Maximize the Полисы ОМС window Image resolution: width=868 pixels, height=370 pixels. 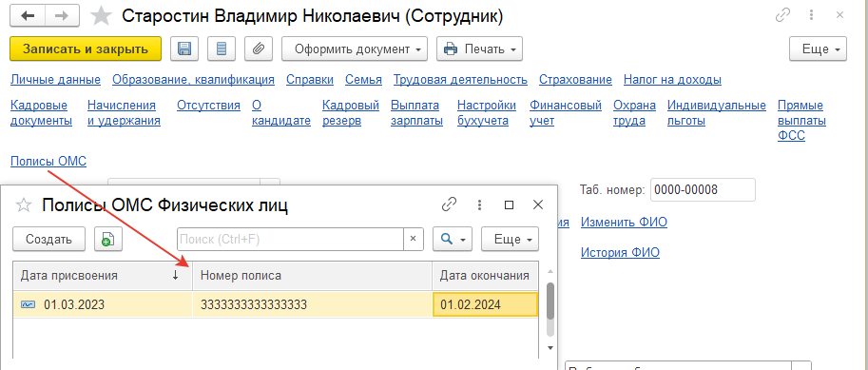point(509,204)
